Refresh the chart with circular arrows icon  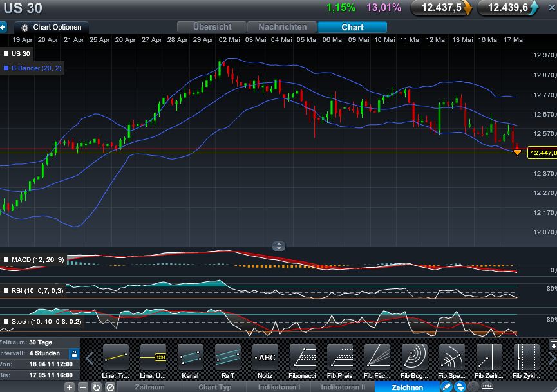click(x=96, y=387)
